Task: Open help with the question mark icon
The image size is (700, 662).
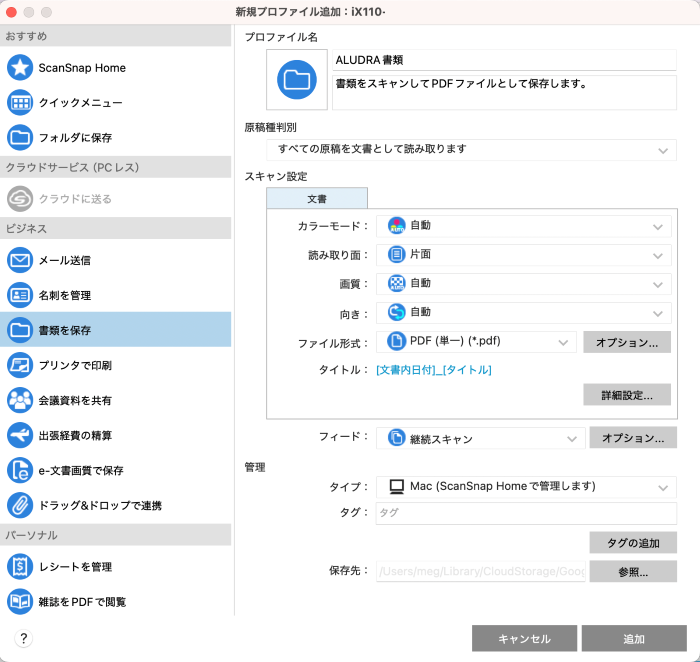Action: (x=24, y=638)
